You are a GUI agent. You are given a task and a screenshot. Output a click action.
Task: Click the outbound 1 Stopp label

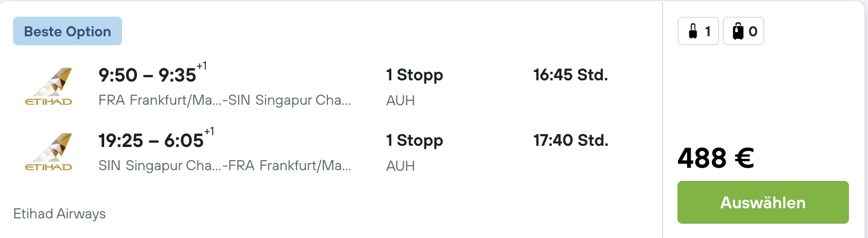pos(414,76)
